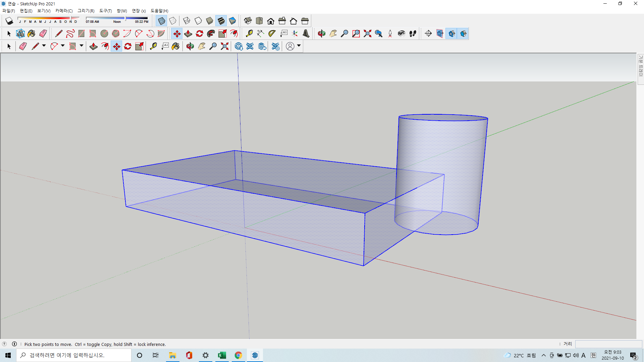
Task: Expand arc tool dropdown arrow in bottom toolbar
Action: pos(63,46)
